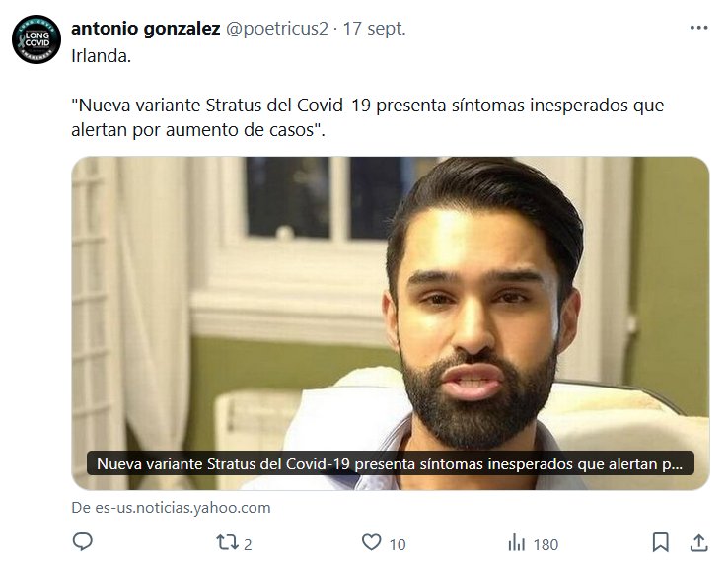Open the 17 sept. post timestamp
728x564 pixels.
pyautogui.click(x=374, y=29)
